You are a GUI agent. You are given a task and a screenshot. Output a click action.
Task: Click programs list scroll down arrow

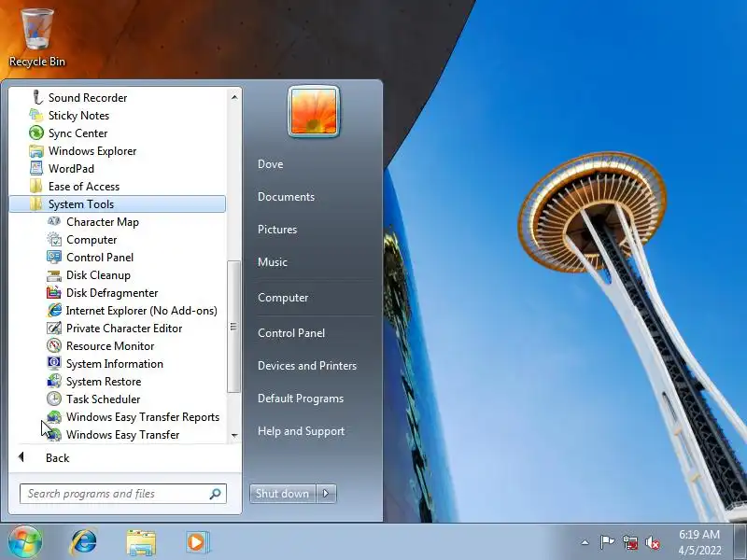coord(234,435)
